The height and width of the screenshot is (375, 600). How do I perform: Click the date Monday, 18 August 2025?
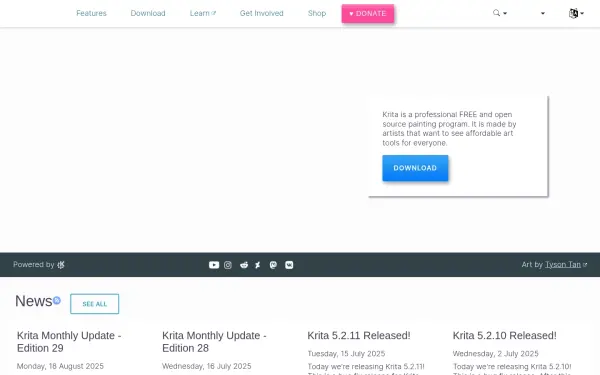coord(60,366)
